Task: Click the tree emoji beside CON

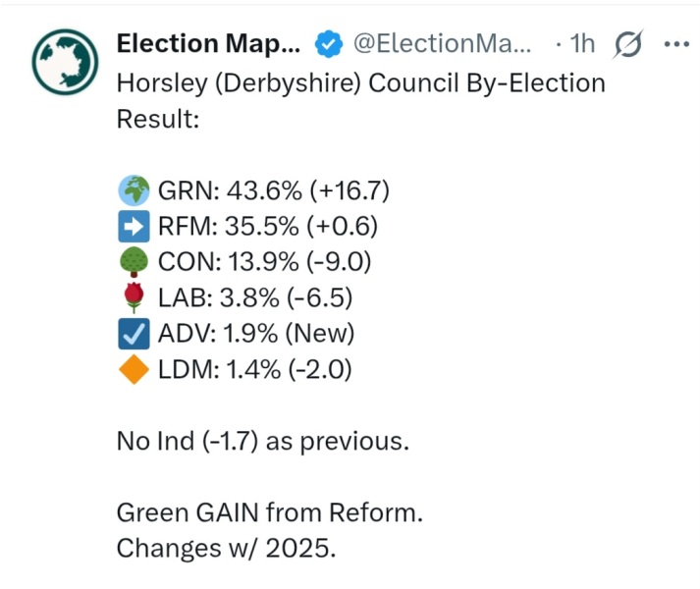Action: [x=134, y=262]
